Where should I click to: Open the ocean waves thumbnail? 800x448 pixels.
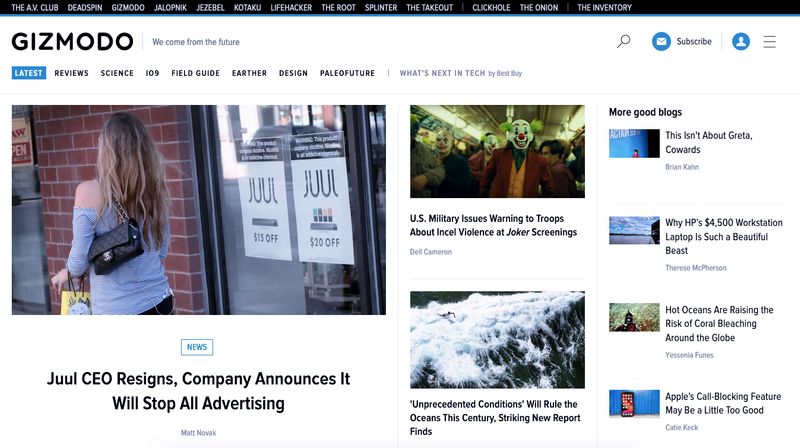tap(497, 340)
